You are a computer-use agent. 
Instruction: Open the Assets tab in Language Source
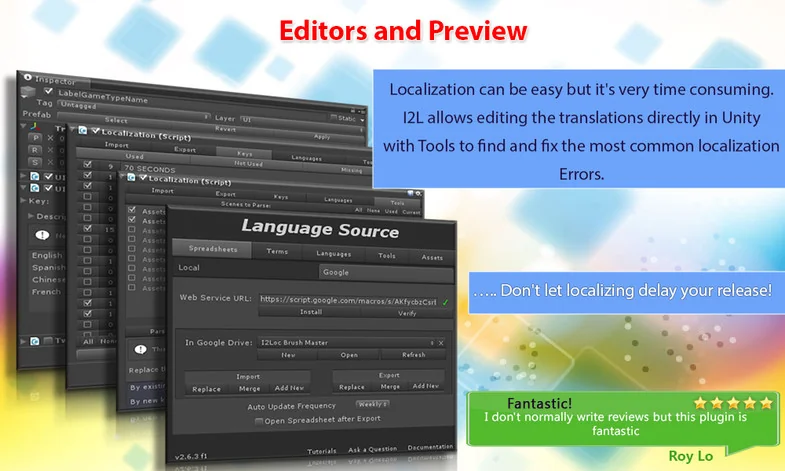[x=432, y=257]
